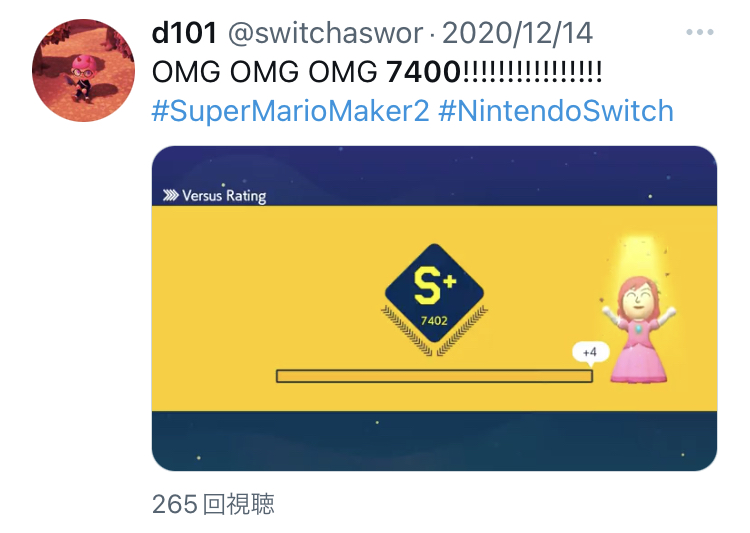
Task: Click the bold 7400 in the tweet
Action: coord(423,72)
